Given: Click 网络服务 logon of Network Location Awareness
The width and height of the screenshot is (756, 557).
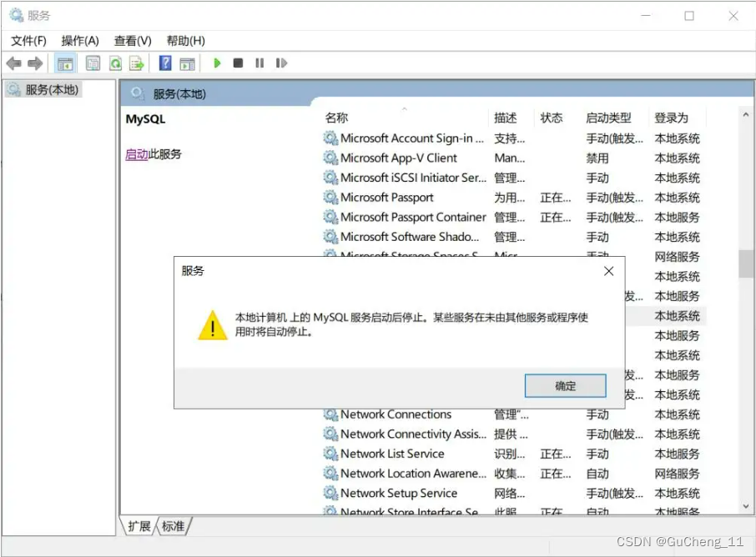Looking at the screenshot, I should click(677, 474).
